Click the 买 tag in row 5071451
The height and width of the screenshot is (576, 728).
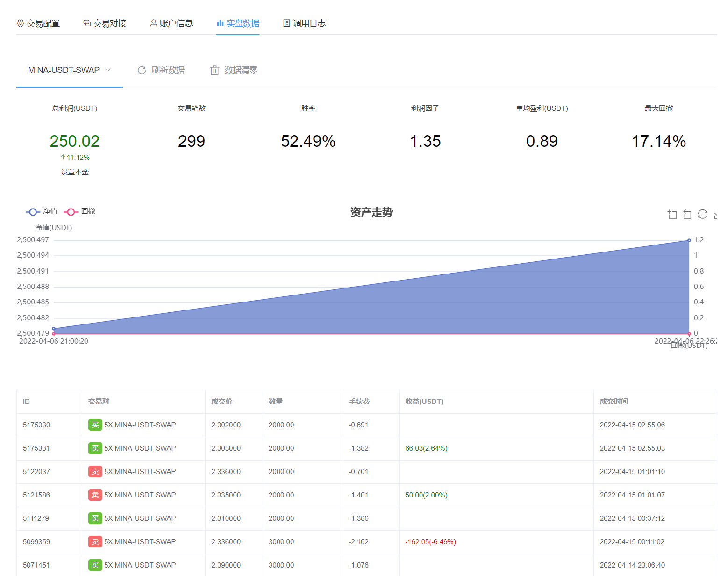click(x=95, y=565)
